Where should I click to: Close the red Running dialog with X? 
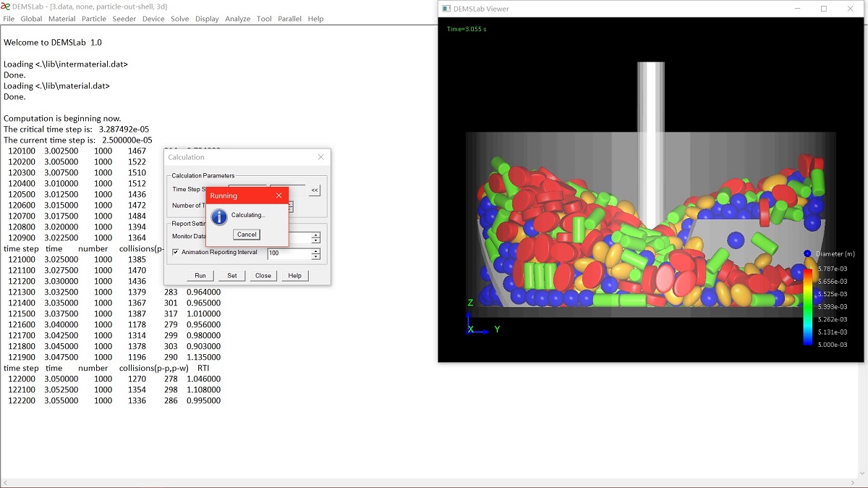[x=279, y=195]
